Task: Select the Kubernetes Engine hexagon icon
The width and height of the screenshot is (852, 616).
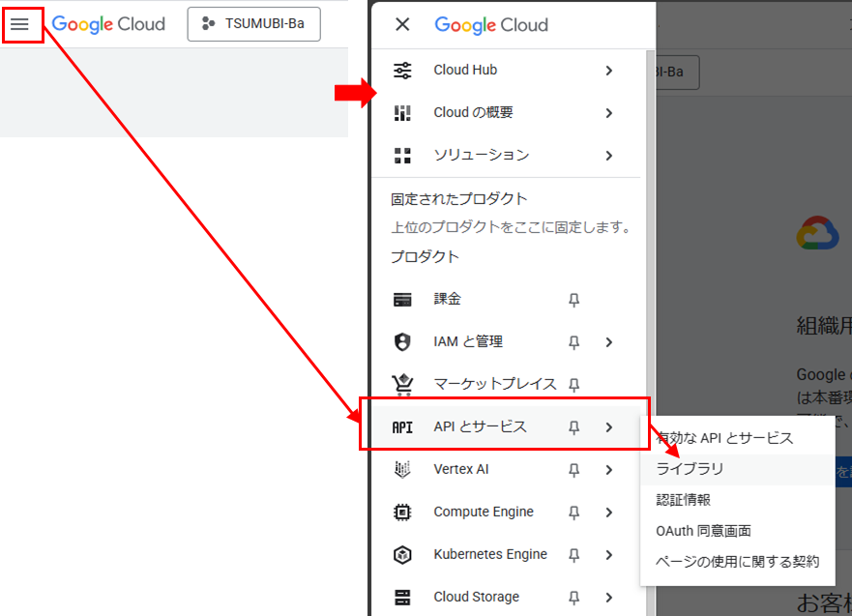Action: (x=402, y=555)
